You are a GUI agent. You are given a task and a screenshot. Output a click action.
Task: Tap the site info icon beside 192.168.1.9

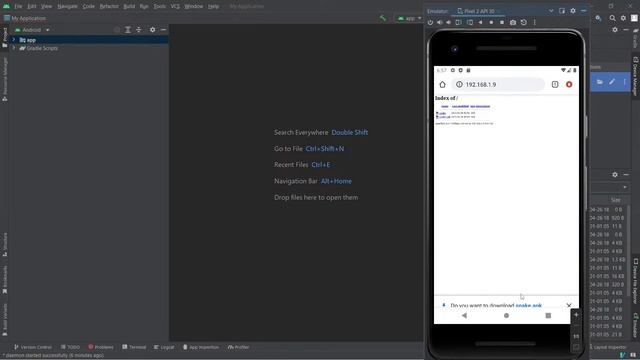pyautogui.click(x=459, y=84)
